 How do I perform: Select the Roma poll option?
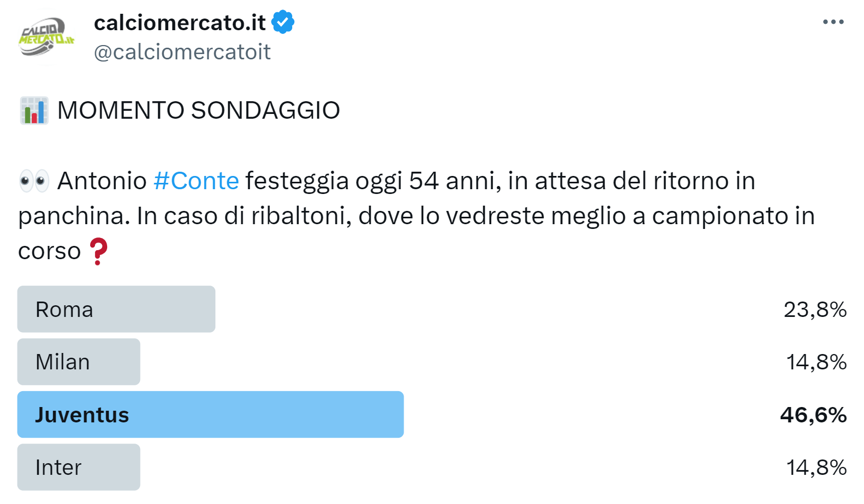click(117, 309)
